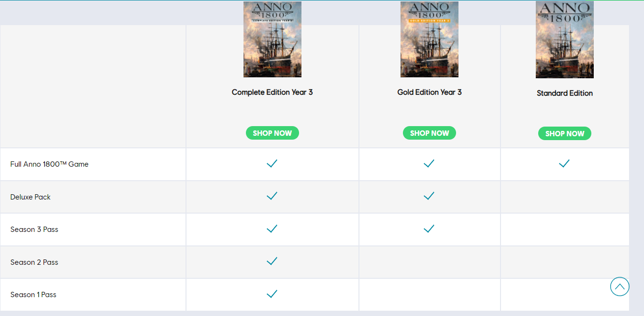The width and height of the screenshot is (644, 316).
Task: Click Shop Now under Gold Edition Year 3
Action: tap(429, 133)
